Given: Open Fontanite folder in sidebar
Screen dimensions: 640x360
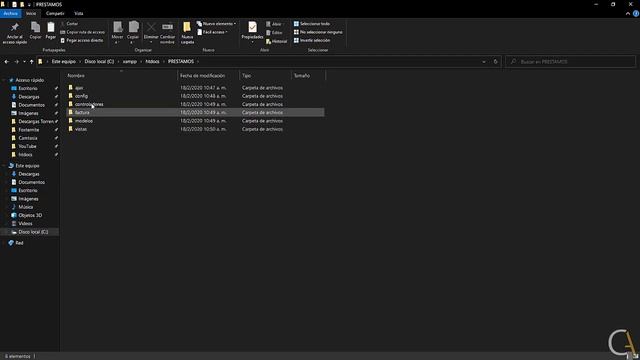Looking at the screenshot, I should [x=29, y=130].
